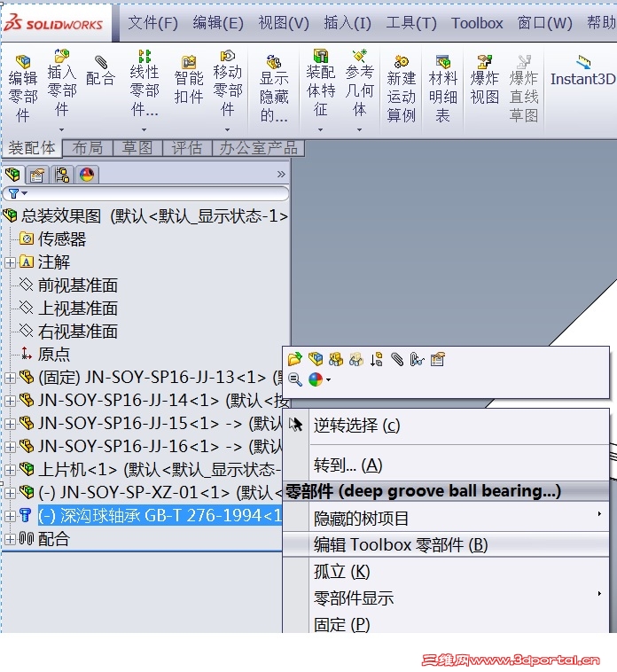Screen dimensions: 617x672
Task: Open the Reference Geometry dropdown arrow
Action: (x=360, y=129)
